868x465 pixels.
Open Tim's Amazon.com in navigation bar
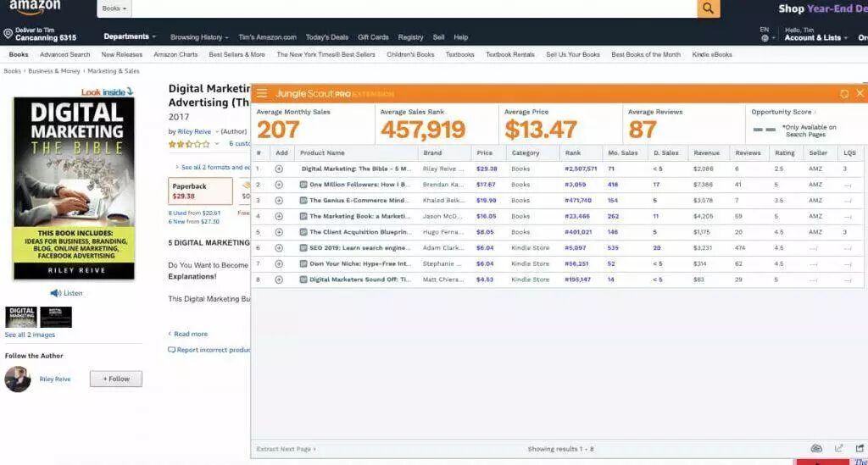[x=267, y=37]
